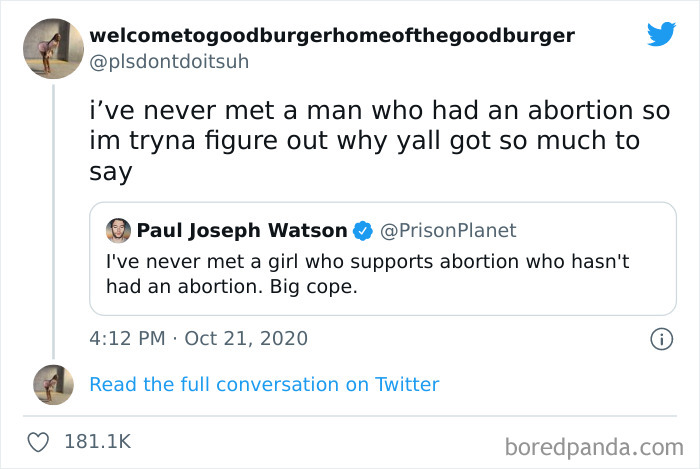Viewport: 700px width, 469px height.
Task: Click the Twitter bird logo
Action: 661,33
